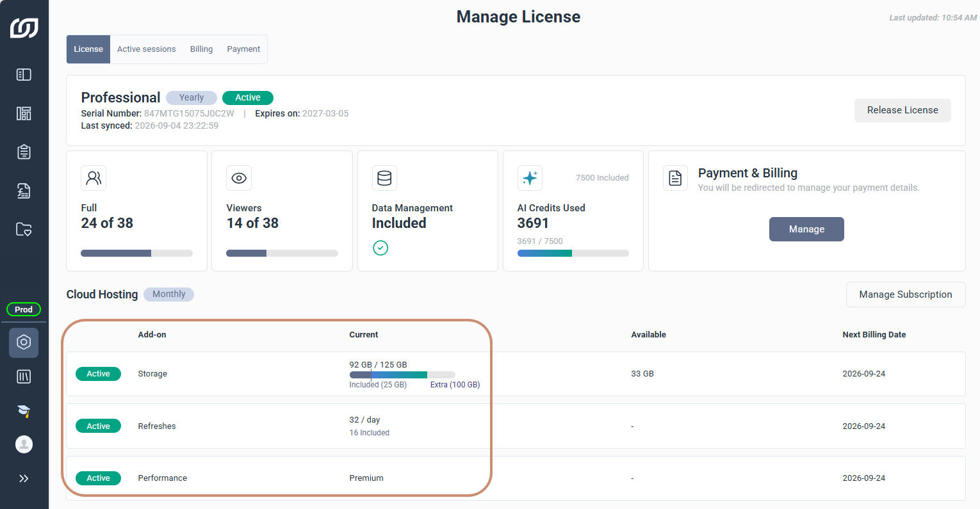Click the Performance next billing date
The height and width of the screenshot is (509, 980).
tap(864, 478)
